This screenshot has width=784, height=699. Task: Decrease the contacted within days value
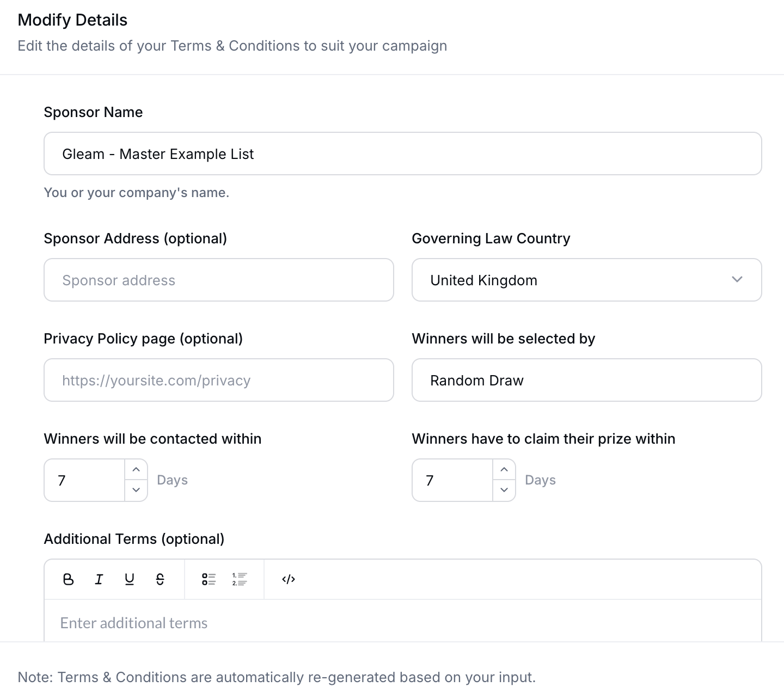pos(136,490)
